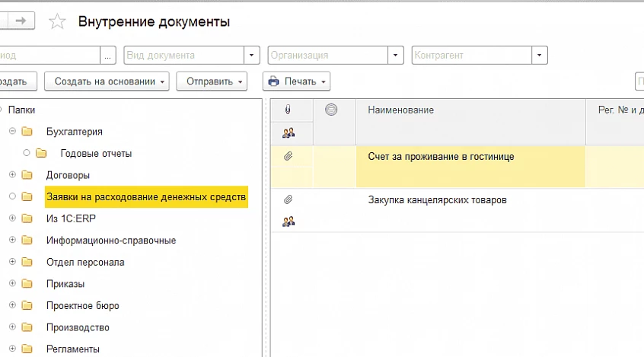Expand the Регламенты folder
Screen dimensions: 644x357
tap(12, 349)
